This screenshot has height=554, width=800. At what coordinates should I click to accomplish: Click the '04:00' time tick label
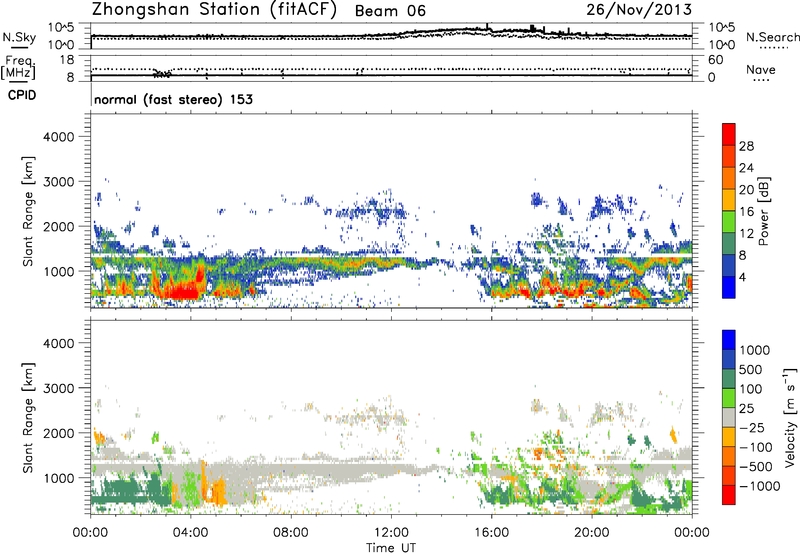[x=191, y=533]
